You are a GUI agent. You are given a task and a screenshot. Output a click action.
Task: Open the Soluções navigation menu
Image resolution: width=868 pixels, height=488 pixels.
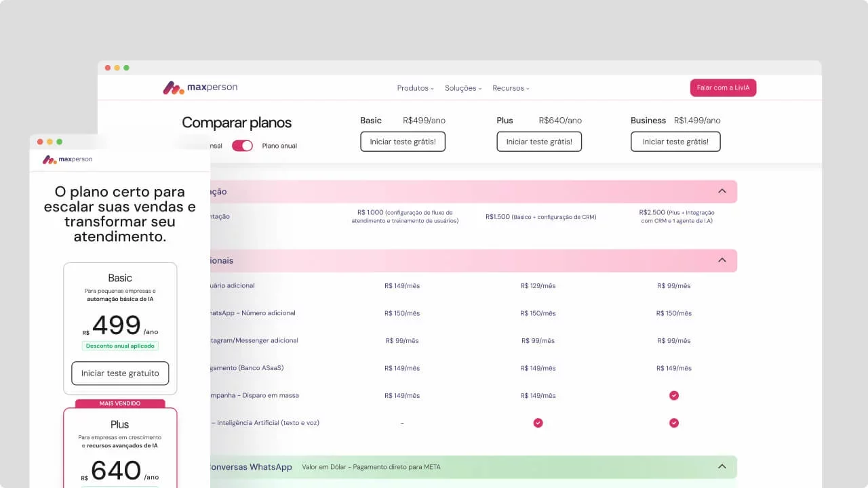(x=463, y=88)
